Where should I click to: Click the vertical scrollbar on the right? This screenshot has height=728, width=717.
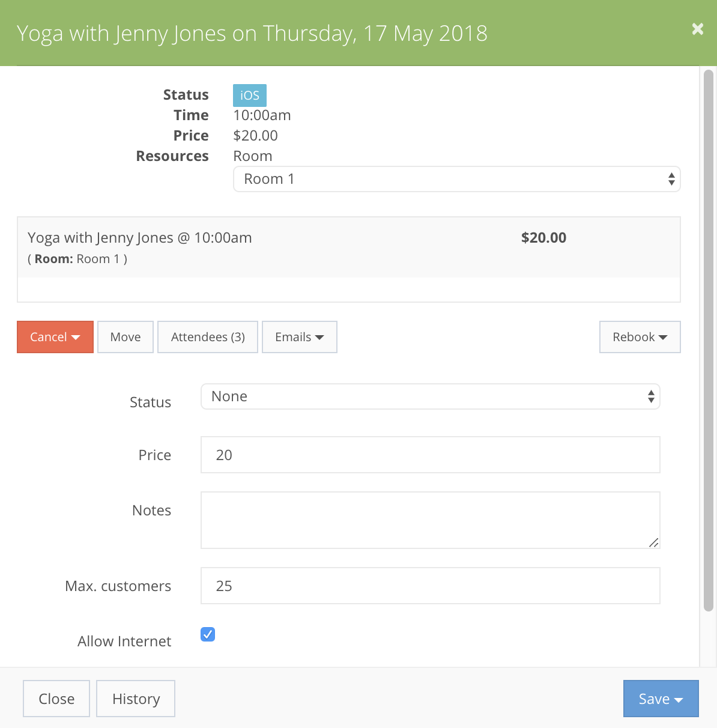[x=709, y=360]
